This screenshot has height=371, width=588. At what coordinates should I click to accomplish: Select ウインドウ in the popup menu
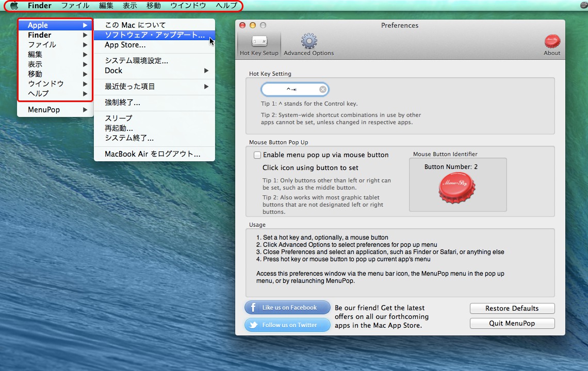55,83
